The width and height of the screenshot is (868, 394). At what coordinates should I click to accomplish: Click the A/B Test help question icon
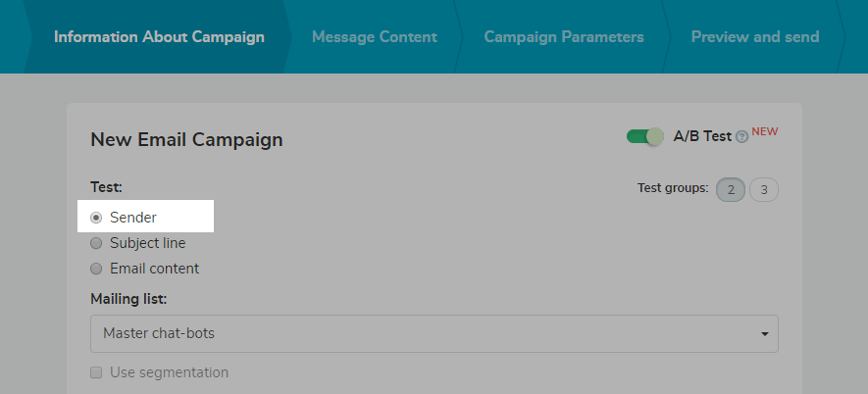(741, 137)
